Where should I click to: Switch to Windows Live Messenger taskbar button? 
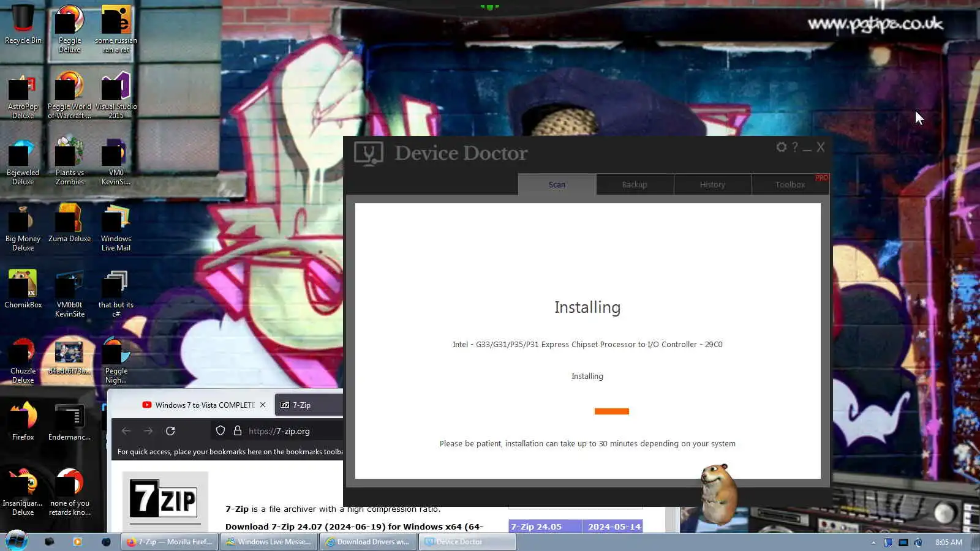269,542
